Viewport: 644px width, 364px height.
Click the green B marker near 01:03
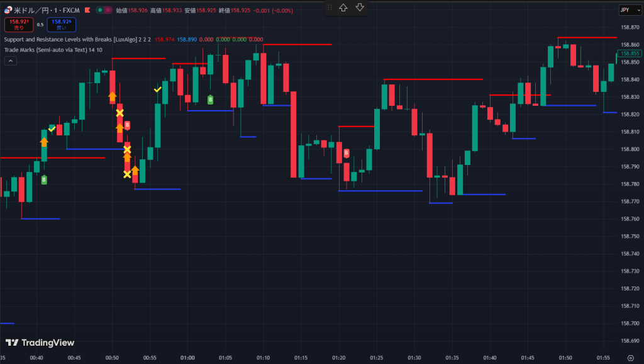pos(211,100)
